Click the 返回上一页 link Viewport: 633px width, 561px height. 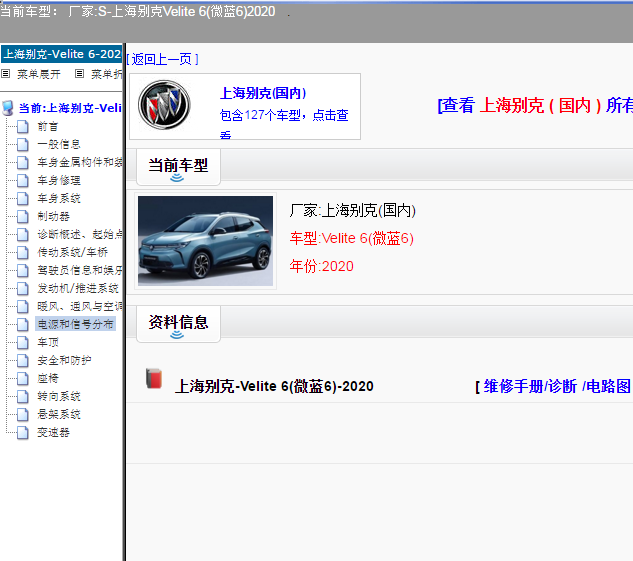(x=162, y=59)
